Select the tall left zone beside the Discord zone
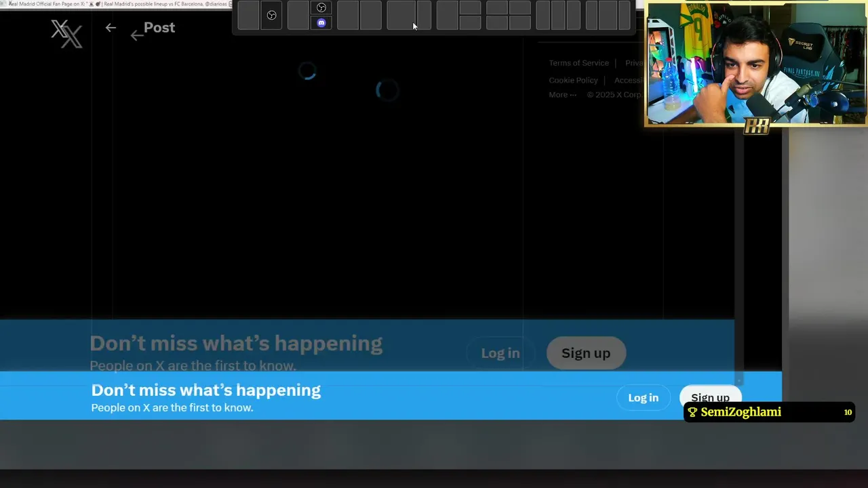868x488 pixels. click(298, 16)
